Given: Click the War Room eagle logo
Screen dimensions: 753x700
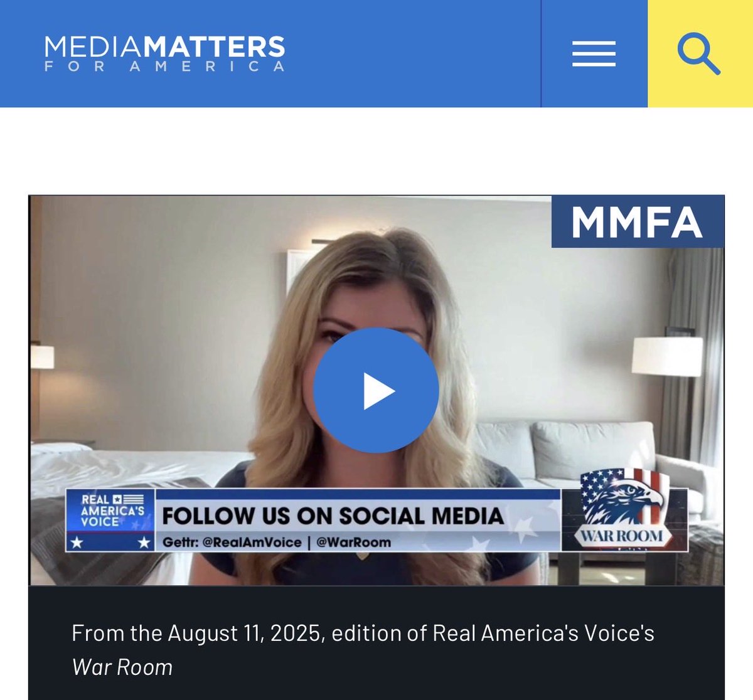Looking at the screenshot, I should pos(622,509).
